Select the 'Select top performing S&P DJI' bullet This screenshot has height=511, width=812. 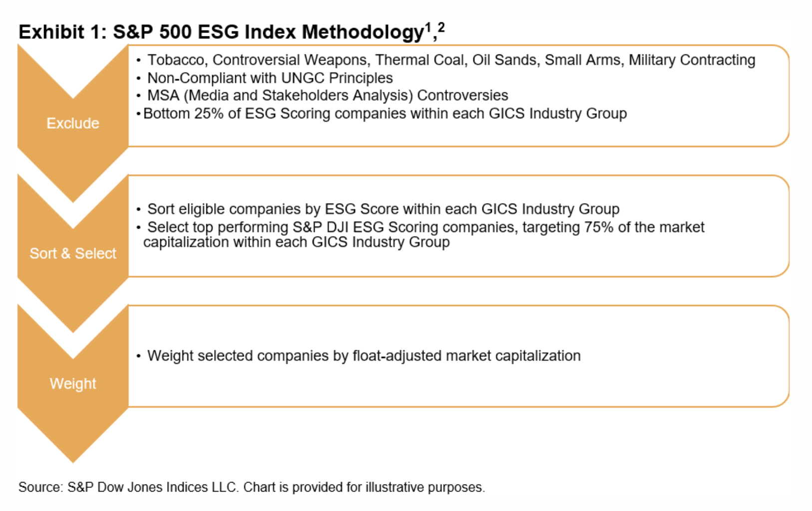pyautogui.click(x=424, y=228)
